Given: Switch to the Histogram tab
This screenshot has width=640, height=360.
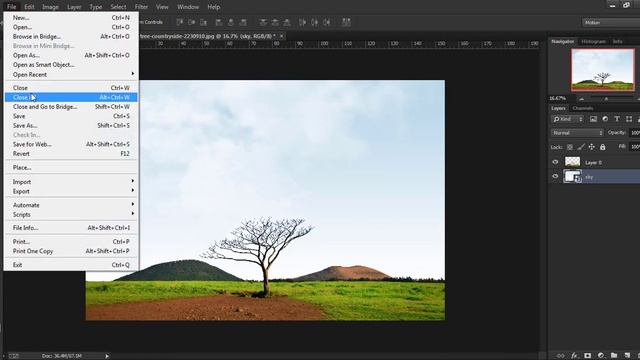Looking at the screenshot, I should click(593, 42).
